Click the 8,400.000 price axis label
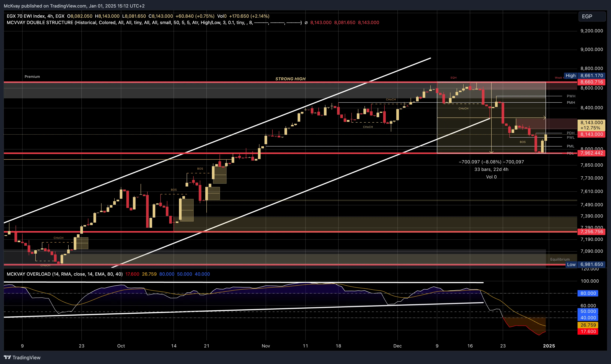 click(591, 108)
